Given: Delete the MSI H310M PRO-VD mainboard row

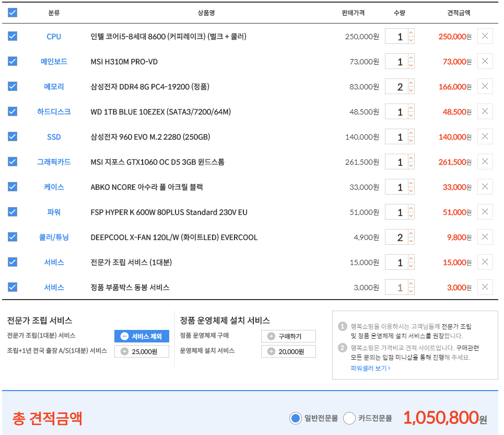Looking at the screenshot, I should click(x=485, y=62).
